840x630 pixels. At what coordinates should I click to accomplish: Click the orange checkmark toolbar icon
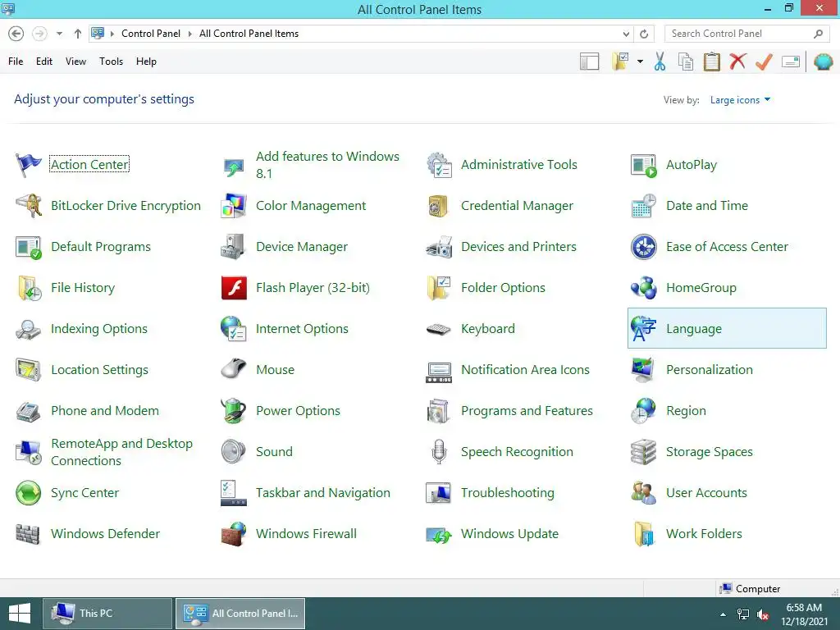(764, 62)
